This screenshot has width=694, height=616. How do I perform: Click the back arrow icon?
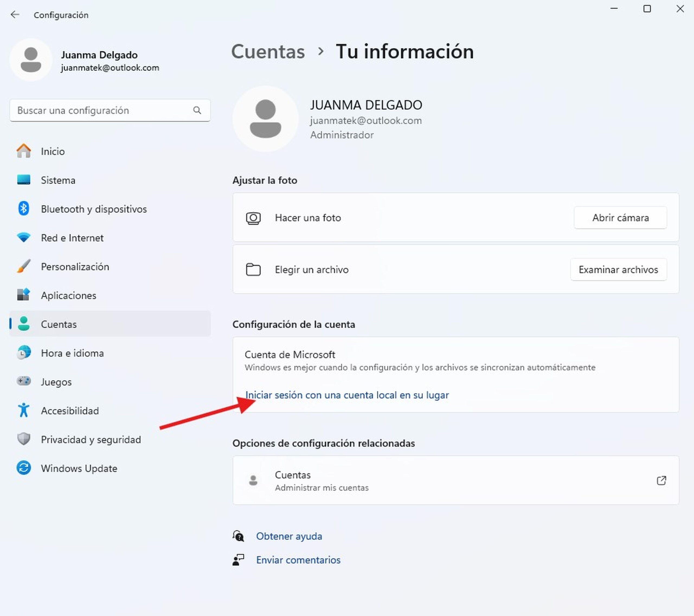pyautogui.click(x=15, y=15)
